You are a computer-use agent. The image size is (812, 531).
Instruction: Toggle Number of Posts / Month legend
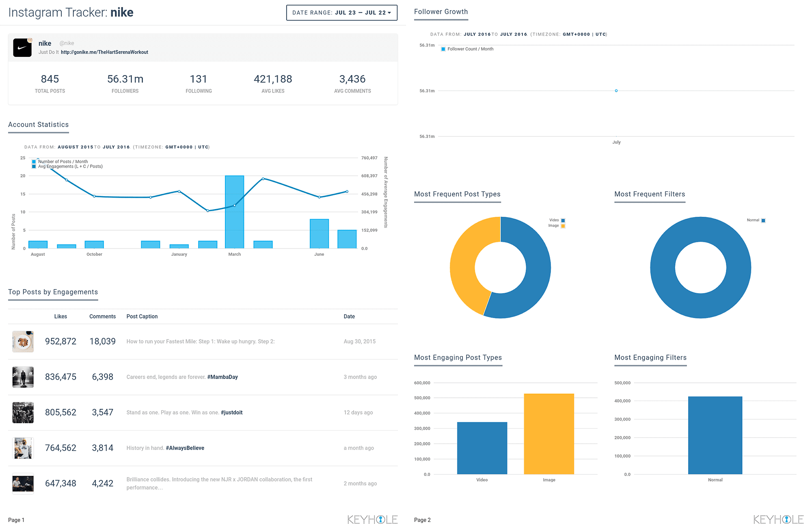[63, 162]
